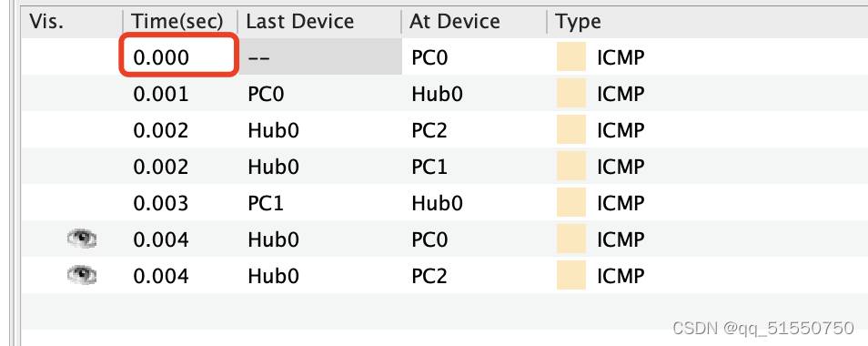The image size is (868, 346).
Task: Click ICMP color swatch in 0.000 row
Action: [x=571, y=57]
